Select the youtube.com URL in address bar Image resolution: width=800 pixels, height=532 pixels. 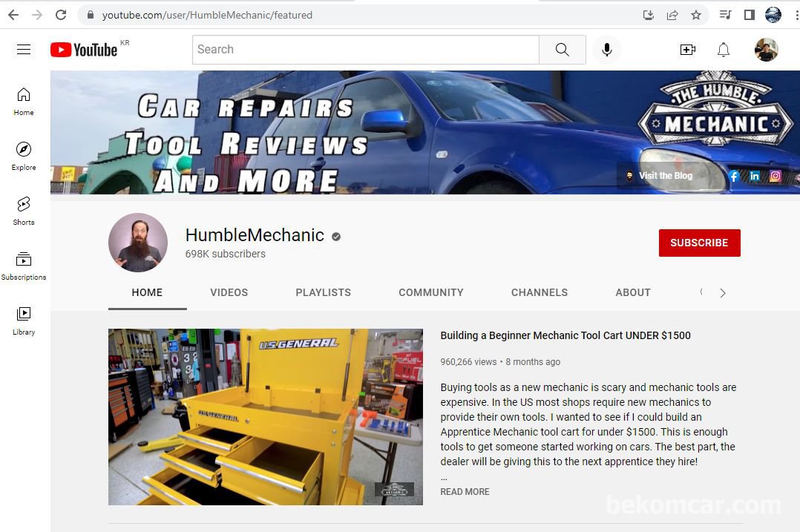[x=207, y=15]
